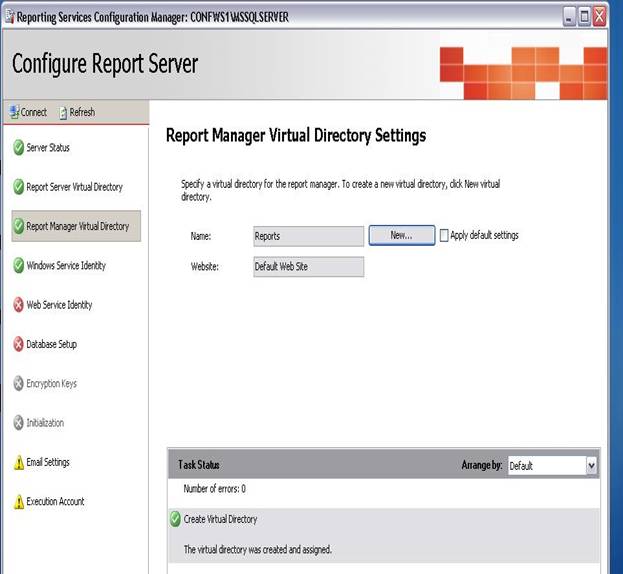Click 'The virtual directory was created and assigned.' text

[257, 550]
